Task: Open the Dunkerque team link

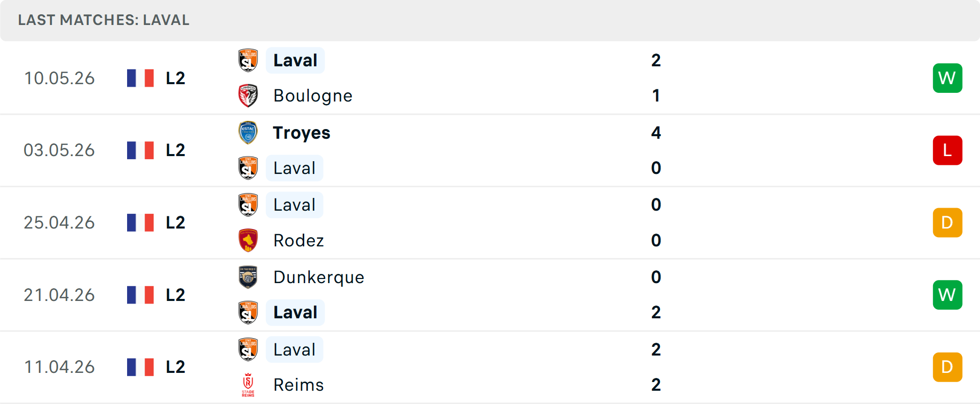Action: [x=319, y=277]
